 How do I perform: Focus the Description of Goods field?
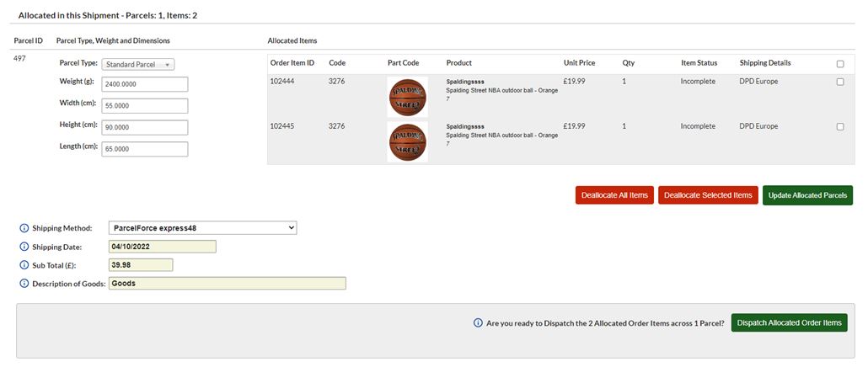[x=227, y=284]
